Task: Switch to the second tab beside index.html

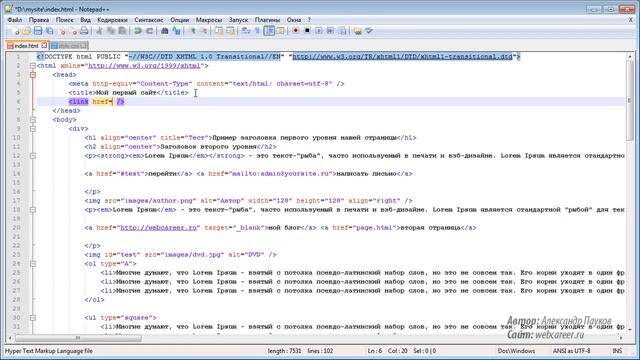Action: coord(68,46)
